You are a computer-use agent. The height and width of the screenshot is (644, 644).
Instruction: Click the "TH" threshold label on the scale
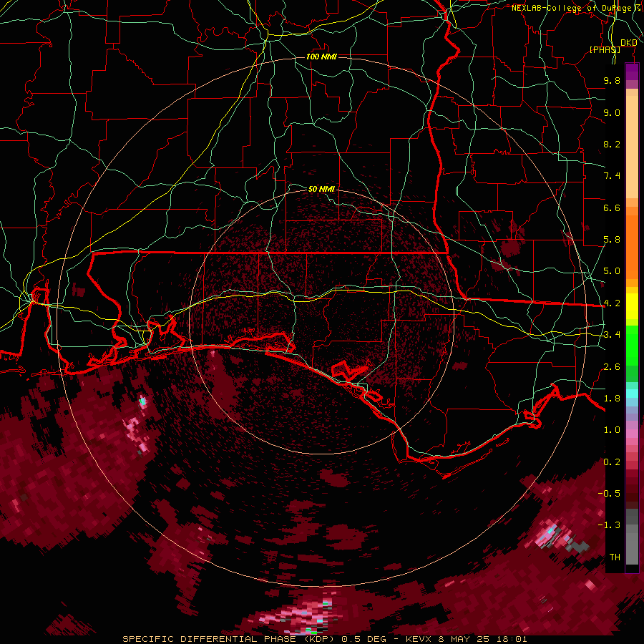[x=615, y=557]
